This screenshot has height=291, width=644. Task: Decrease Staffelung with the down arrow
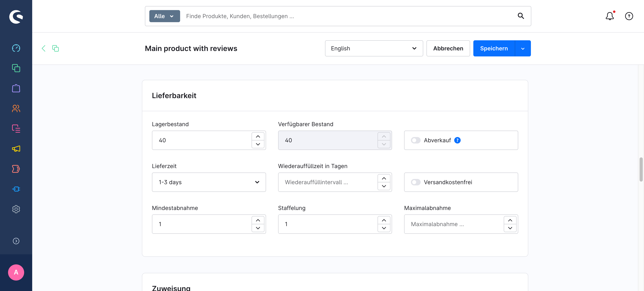pyautogui.click(x=384, y=228)
